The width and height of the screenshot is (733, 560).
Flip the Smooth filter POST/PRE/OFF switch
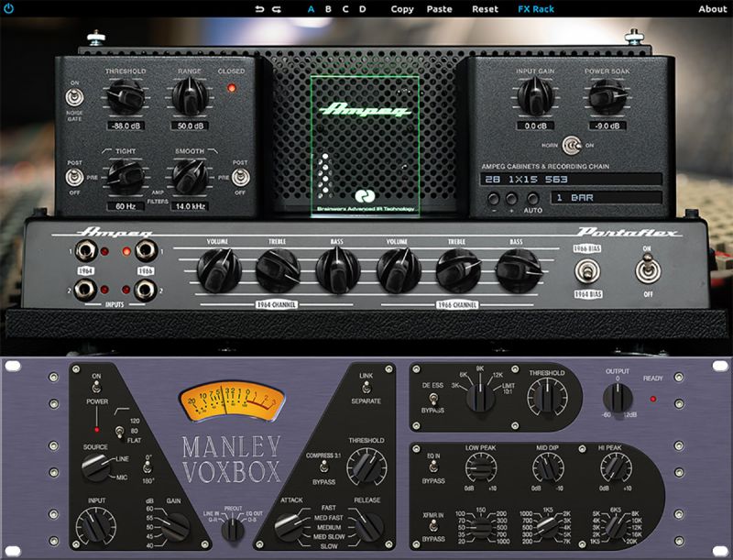(x=240, y=178)
